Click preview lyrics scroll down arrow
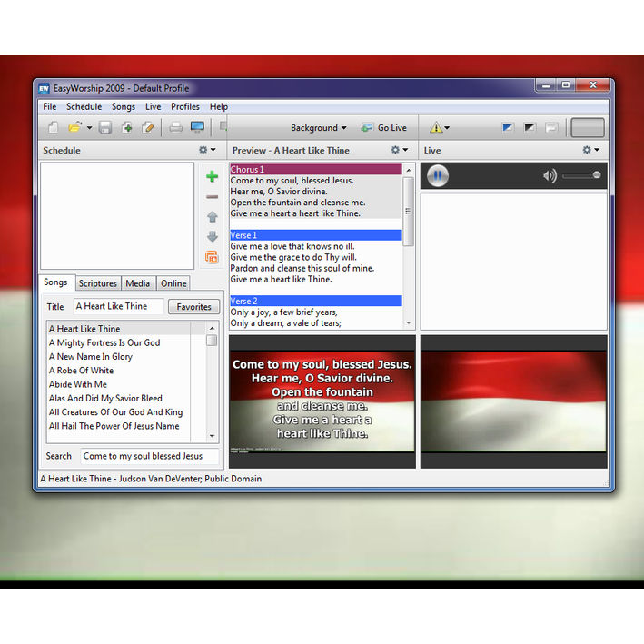This screenshot has width=644, height=644. pos(409,323)
